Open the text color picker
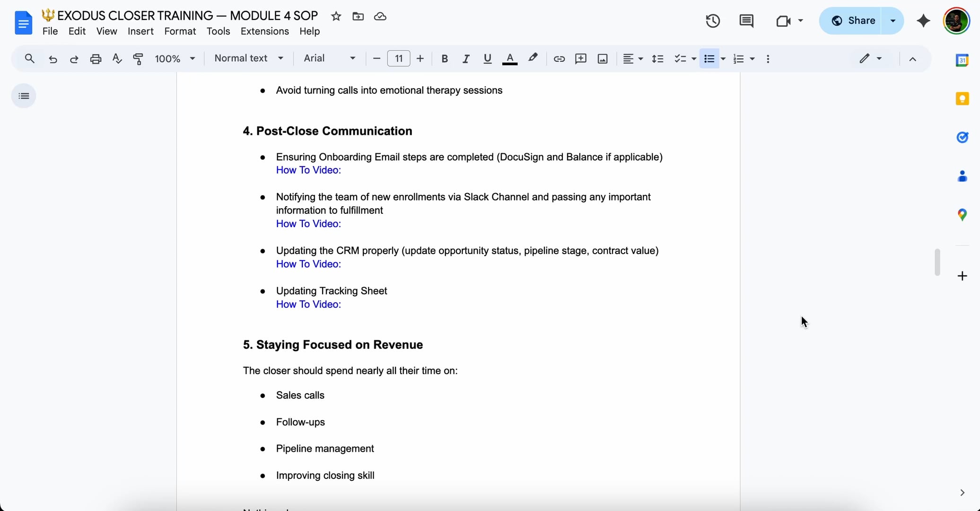The height and width of the screenshot is (511, 980). [509, 59]
